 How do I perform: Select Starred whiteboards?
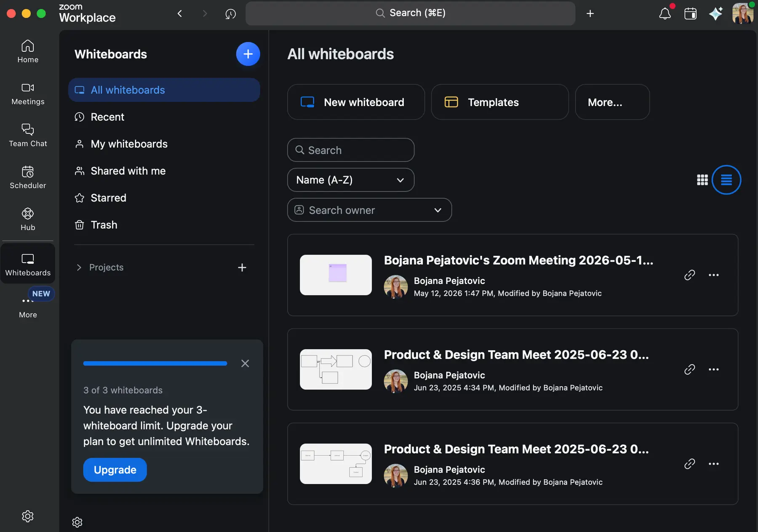(164, 197)
